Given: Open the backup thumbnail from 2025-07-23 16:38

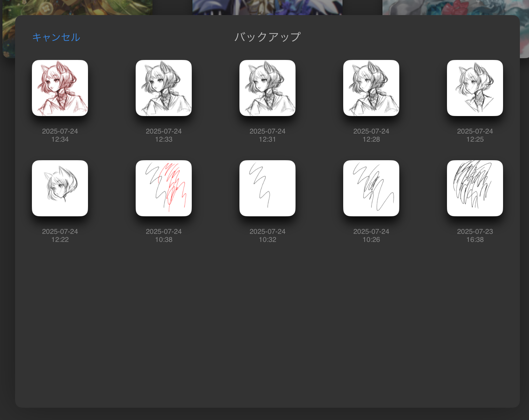Looking at the screenshot, I should point(475,188).
